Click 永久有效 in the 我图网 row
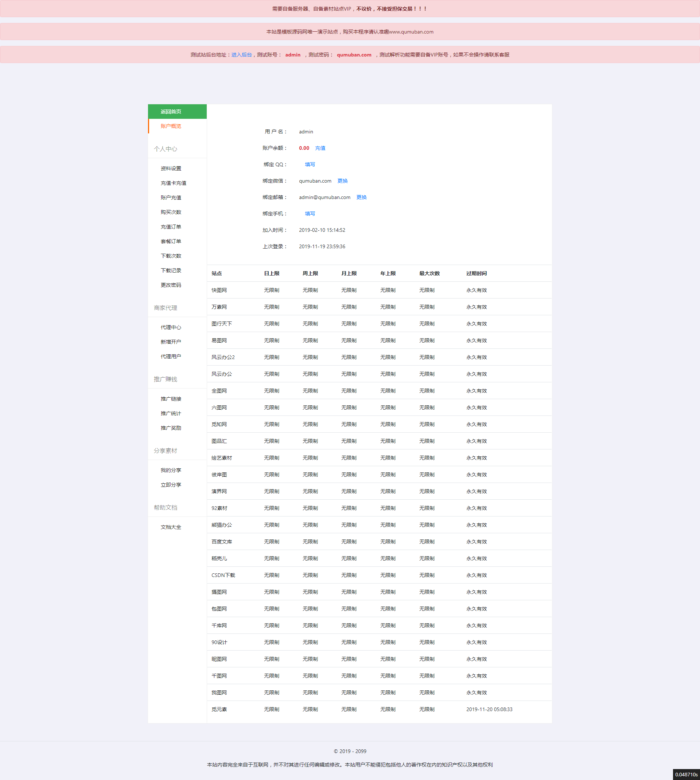 (x=477, y=693)
